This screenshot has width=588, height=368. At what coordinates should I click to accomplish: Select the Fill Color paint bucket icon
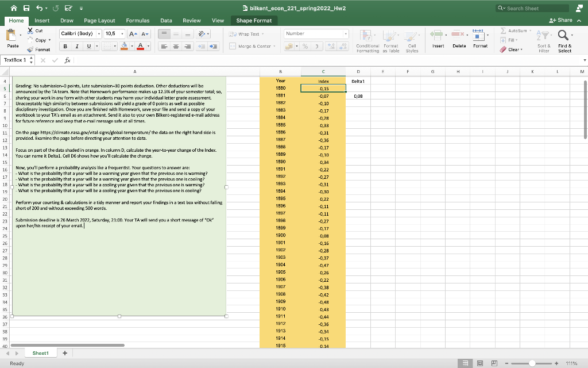pyautogui.click(x=125, y=46)
